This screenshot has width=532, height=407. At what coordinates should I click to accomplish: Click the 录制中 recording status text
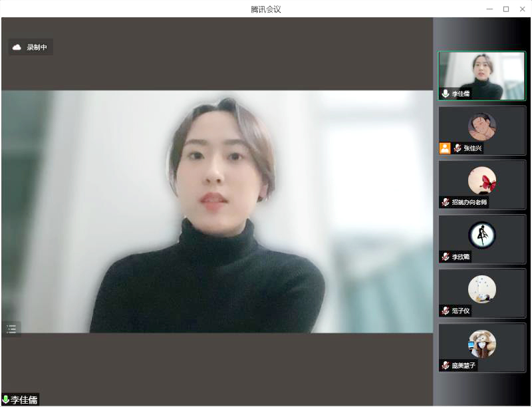[37, 47]
